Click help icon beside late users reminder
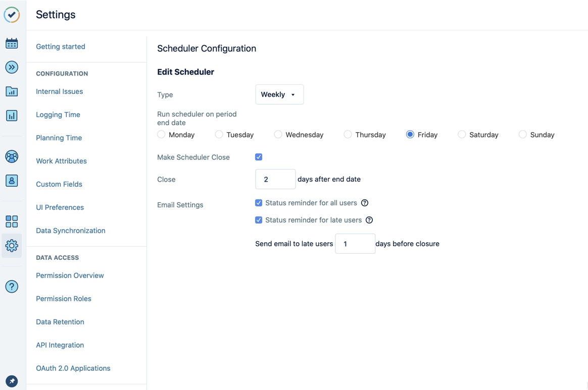This screenshot has width=588, height=390. click(x=369, y=220)
